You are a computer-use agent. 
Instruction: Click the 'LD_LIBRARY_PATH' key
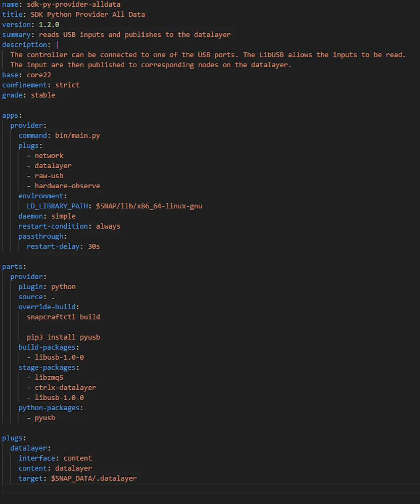(x=57, y=206)
